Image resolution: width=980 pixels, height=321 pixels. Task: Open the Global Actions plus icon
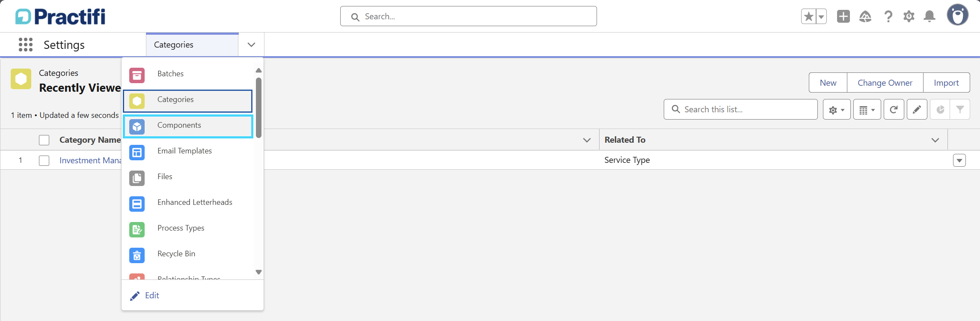843,16
